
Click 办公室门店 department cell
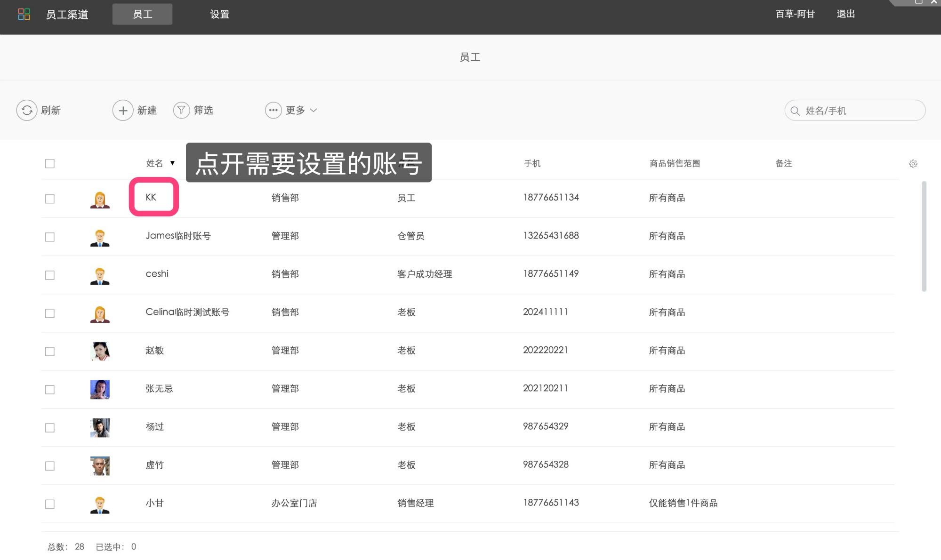pos(294,503)
